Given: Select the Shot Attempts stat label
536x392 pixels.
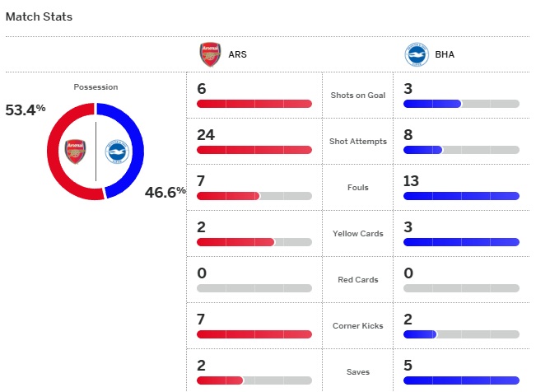Looking at the screenshot, I should click(358, 142).
